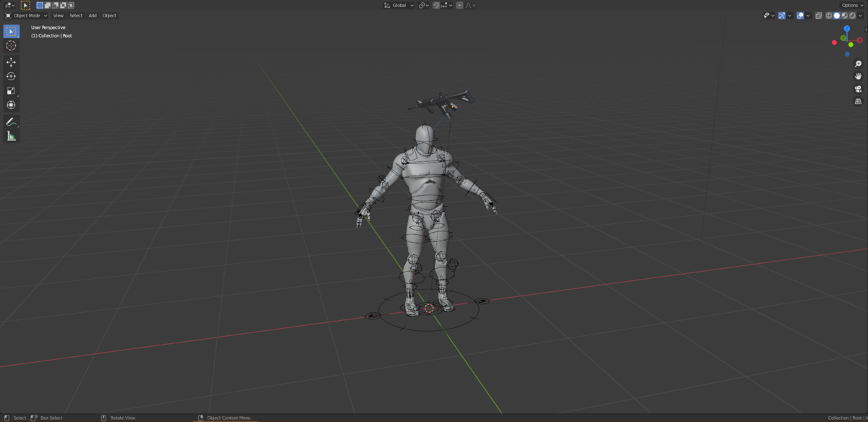Viewport: 868px width, 422px height.
Task: Set selection mode to intersect
Action: coord(71,5)
